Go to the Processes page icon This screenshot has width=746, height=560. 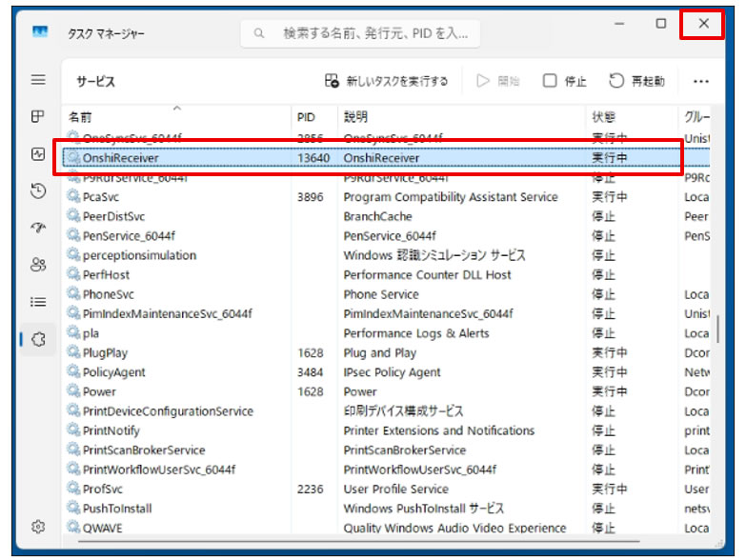[37, 116]
